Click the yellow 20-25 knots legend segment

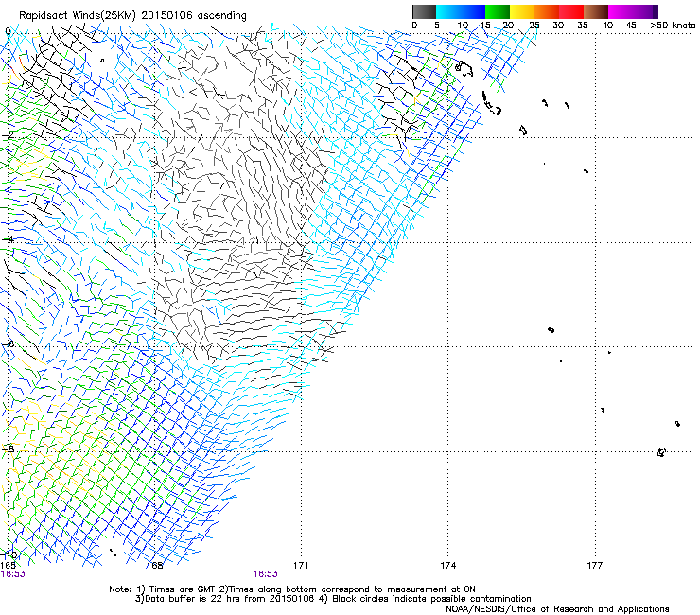tap(522, 11)
